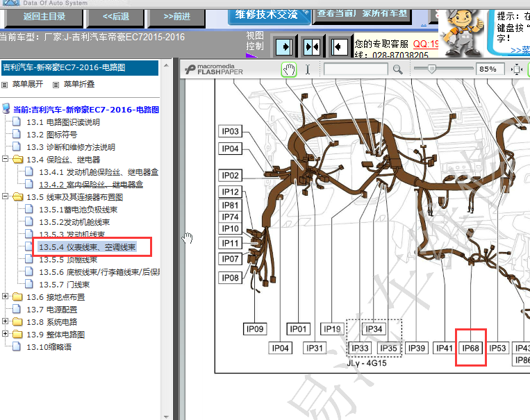530x420 pixels.
Task: Click the IP12 connector label
Action: [230, 192]
